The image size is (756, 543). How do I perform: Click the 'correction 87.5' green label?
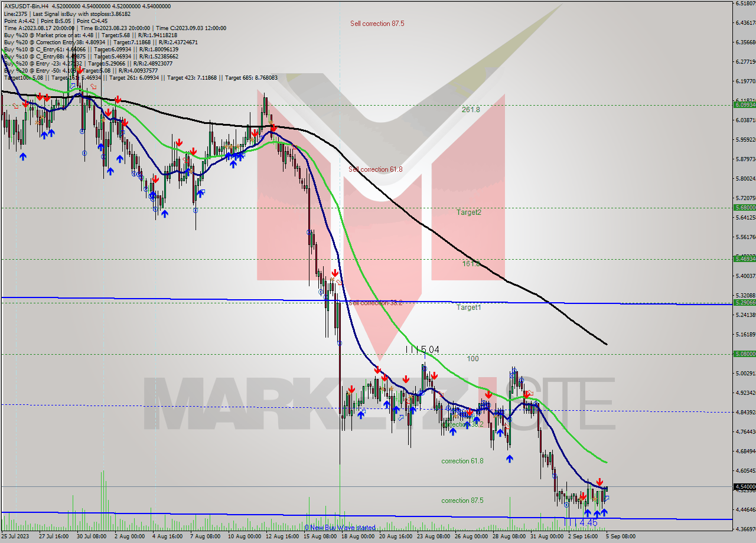[x=462, y=501]
